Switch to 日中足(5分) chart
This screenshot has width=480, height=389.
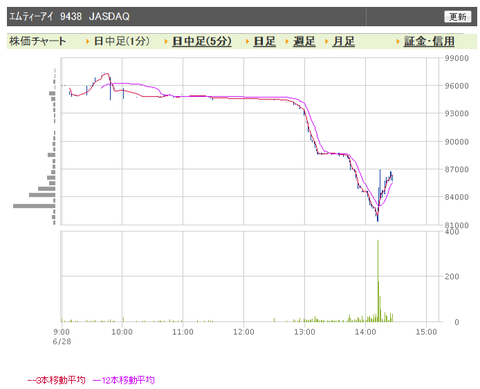202,41
